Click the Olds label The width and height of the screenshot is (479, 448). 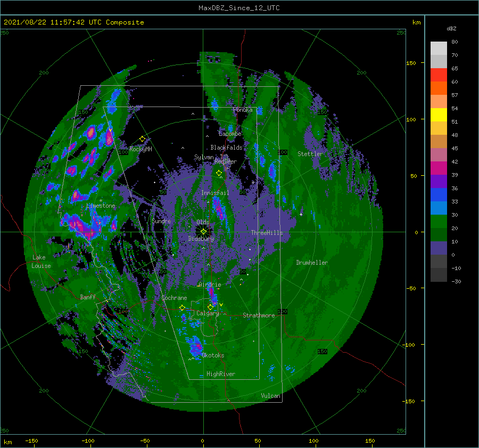203,222
